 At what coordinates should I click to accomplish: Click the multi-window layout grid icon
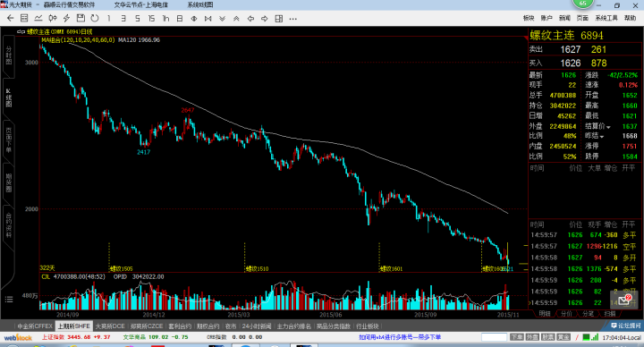(x=279, y=19)
